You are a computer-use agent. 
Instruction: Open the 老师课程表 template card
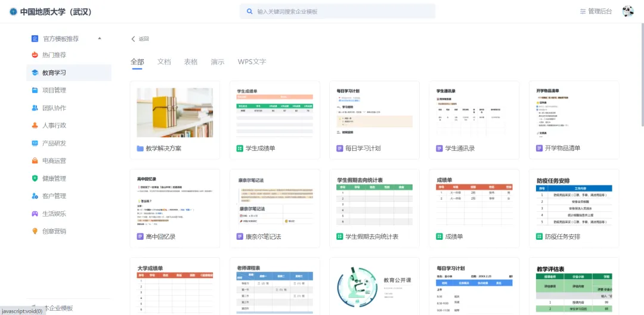click(x=275, y=286)
